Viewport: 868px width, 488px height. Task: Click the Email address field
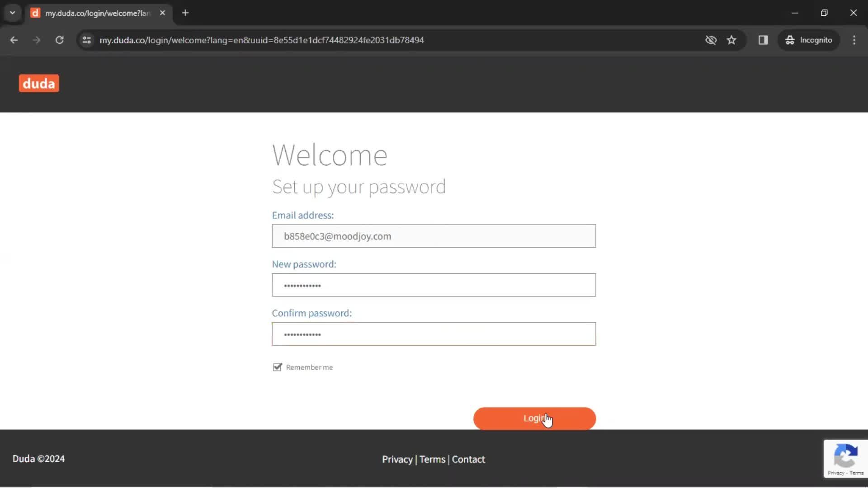click(434, 236)
